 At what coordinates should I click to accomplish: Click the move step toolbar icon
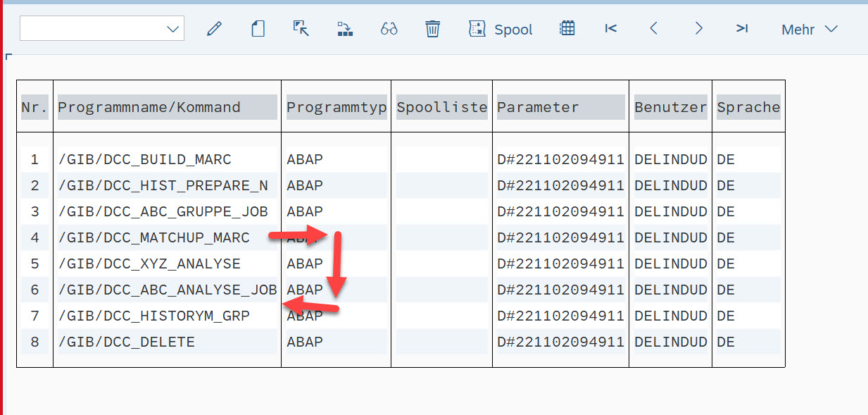(x=345, y=29)
